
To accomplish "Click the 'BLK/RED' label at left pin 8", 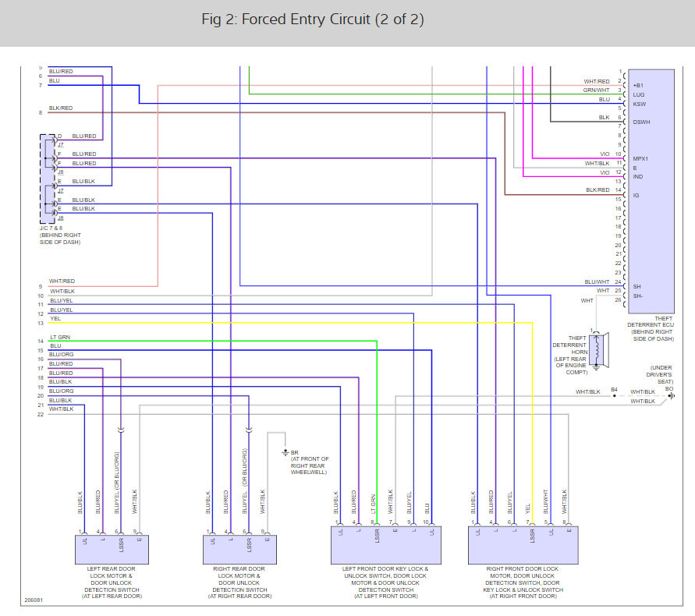I will [x=61, y=108].
